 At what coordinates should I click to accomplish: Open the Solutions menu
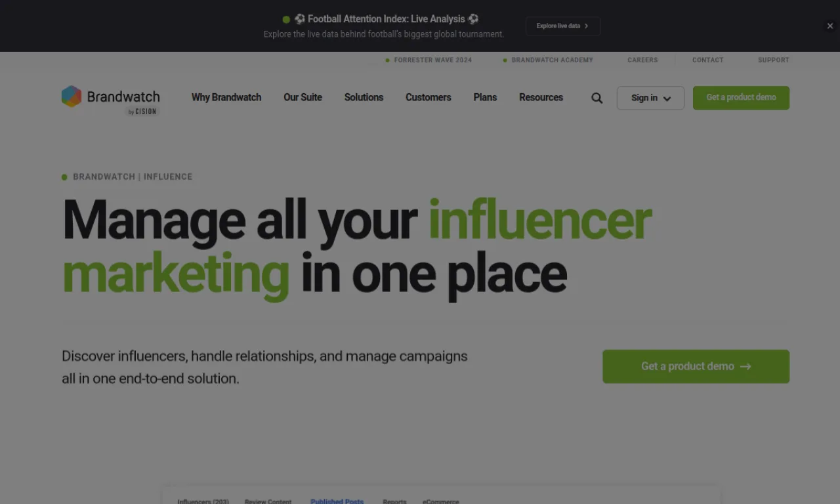point(364,97)
